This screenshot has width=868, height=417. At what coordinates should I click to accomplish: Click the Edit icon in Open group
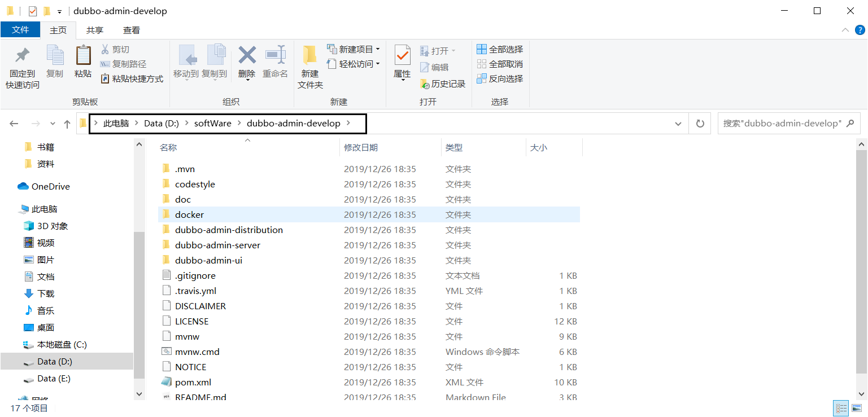(425, 67)
